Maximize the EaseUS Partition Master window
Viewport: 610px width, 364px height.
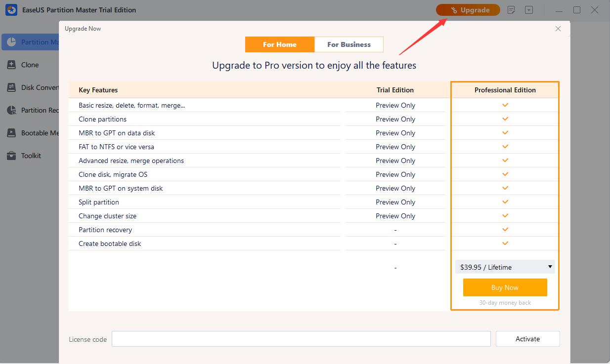pyautogui.click(x=577, y=10)
